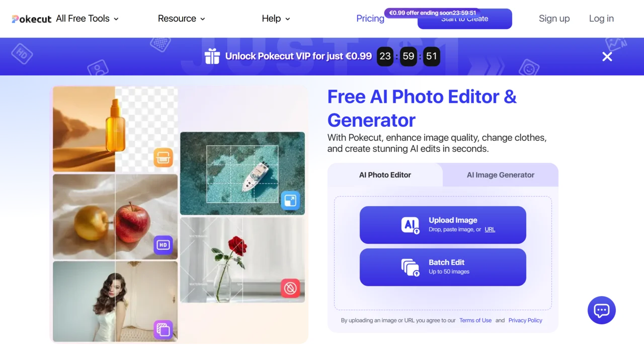
Task: Click the apples sample image
Action: point(115,217)
